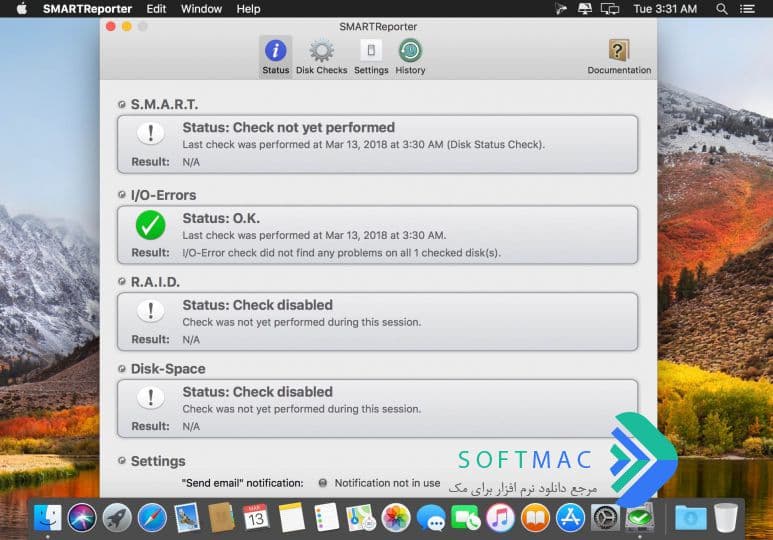The width and height of the screenshot is (773, 540).
Task: Click "Notification not in use" text
Action: point(387,483)
